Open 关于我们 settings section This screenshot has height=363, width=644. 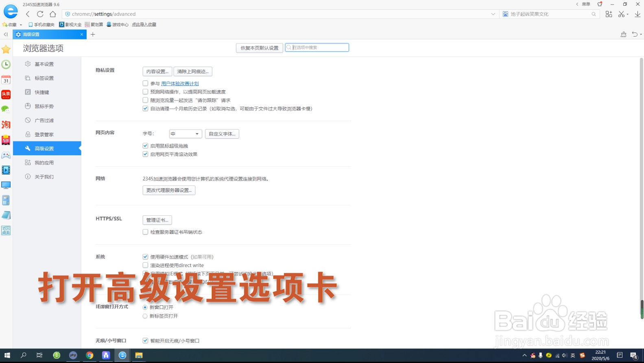[47, 177]
